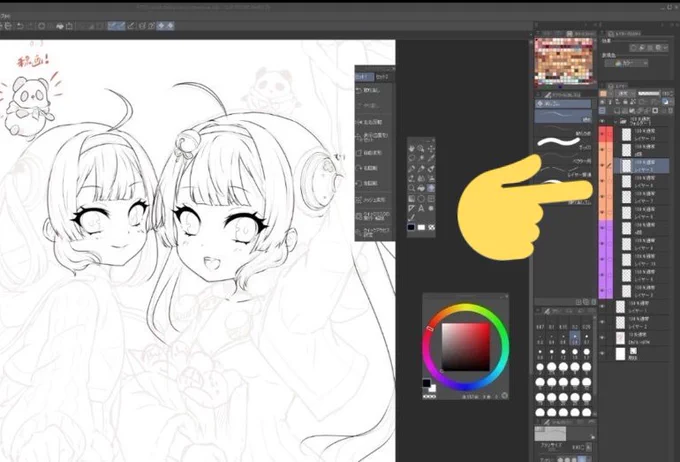Toggle visibility eye of the paper layer
Image resolution: width=680 pixels, height=462 pixels.
point(602,354)
